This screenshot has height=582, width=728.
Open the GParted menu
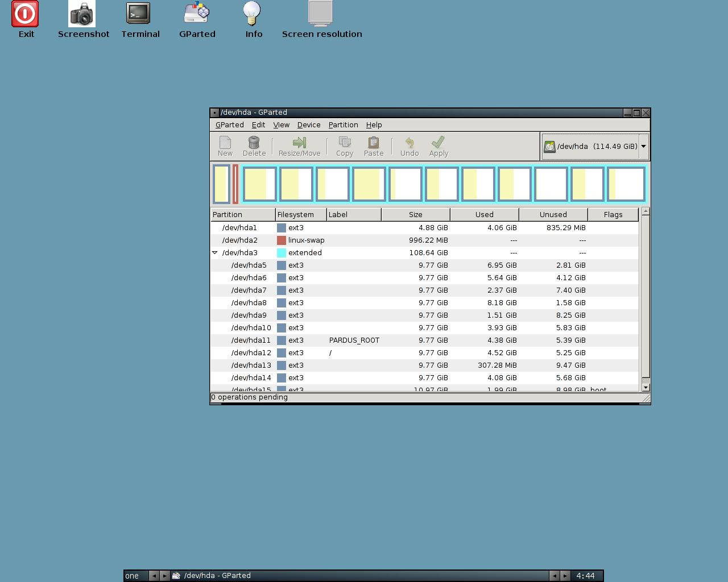230,125
